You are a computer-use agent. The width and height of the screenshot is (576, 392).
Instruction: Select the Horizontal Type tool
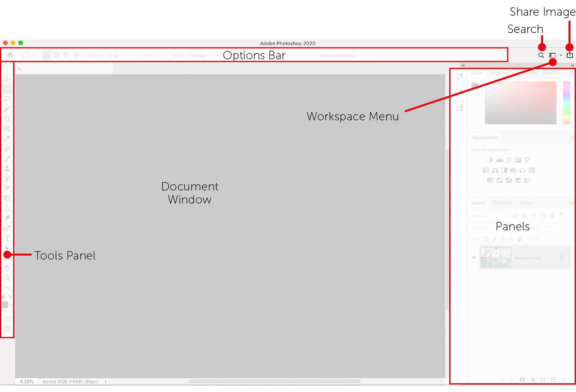7,238
